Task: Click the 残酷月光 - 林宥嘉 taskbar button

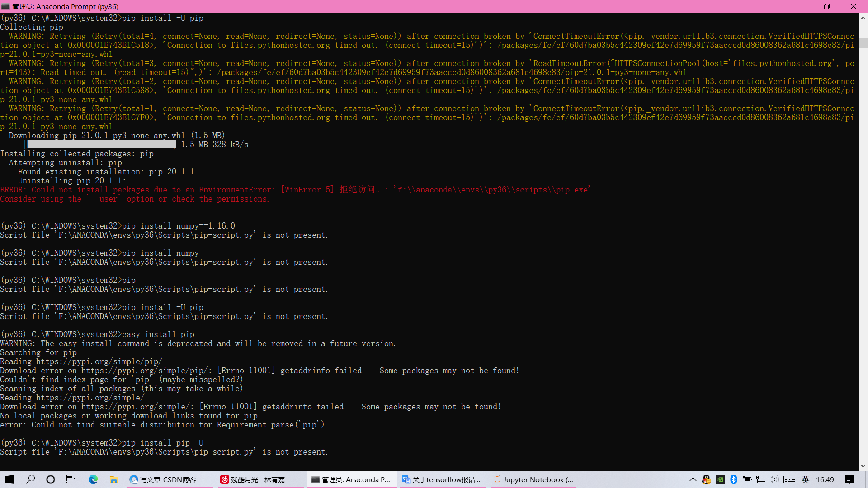Action: 258,479
